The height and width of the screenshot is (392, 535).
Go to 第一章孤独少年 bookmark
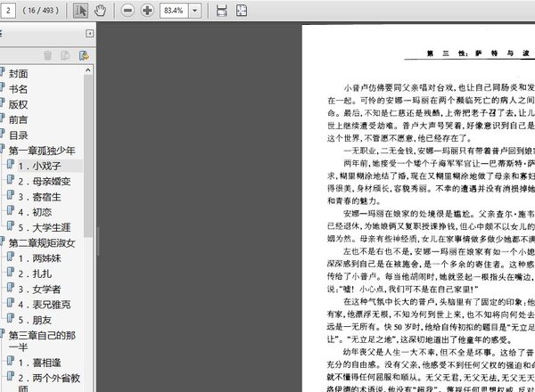[x=42, y=151]
